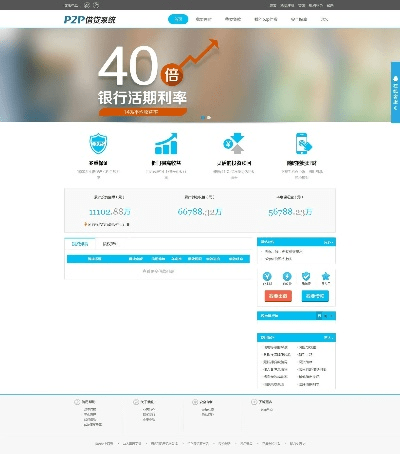
Task: Click the yen circle icon in sidebar
Action: [267, 277]
